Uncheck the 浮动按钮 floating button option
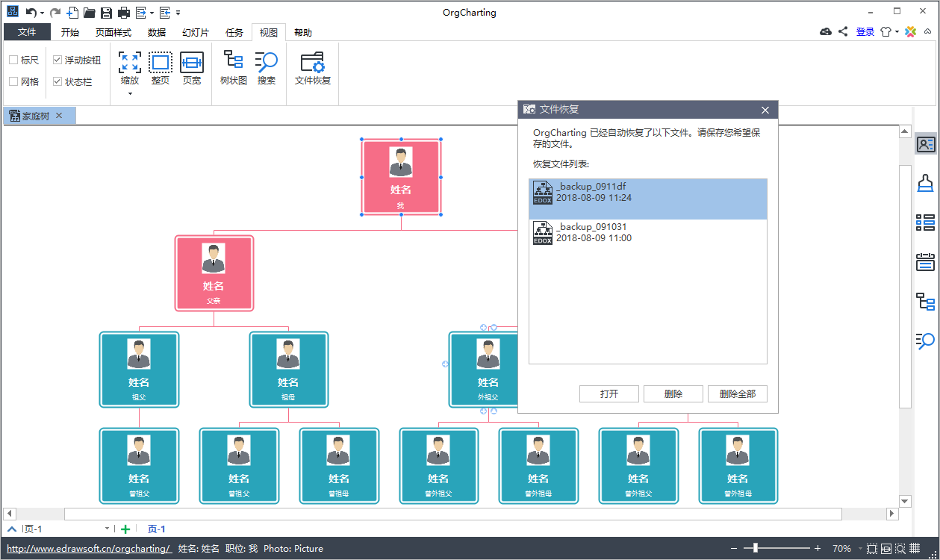This screenshot has height=560, width=940. [x=57, y=60]
